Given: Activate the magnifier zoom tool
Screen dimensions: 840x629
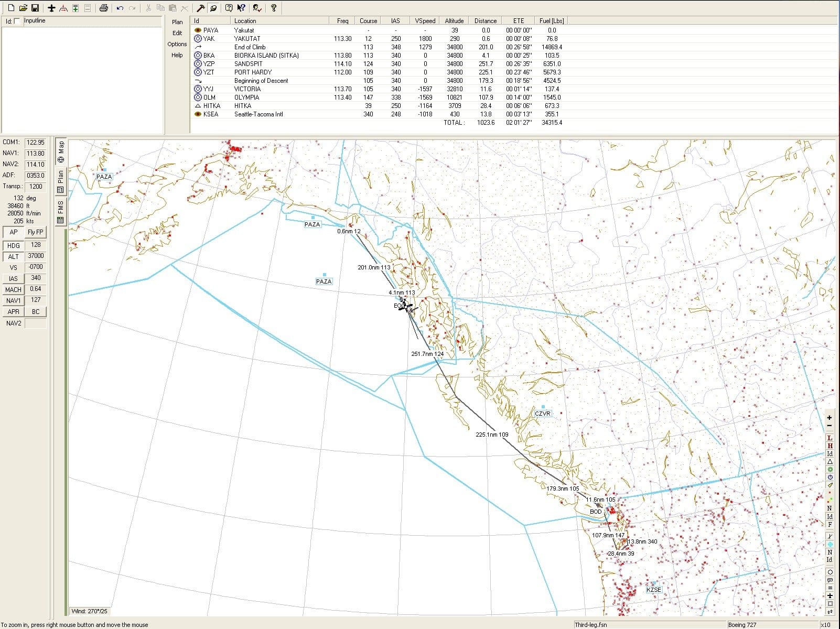Looking at the screenshot, I should tap(213, 7).
